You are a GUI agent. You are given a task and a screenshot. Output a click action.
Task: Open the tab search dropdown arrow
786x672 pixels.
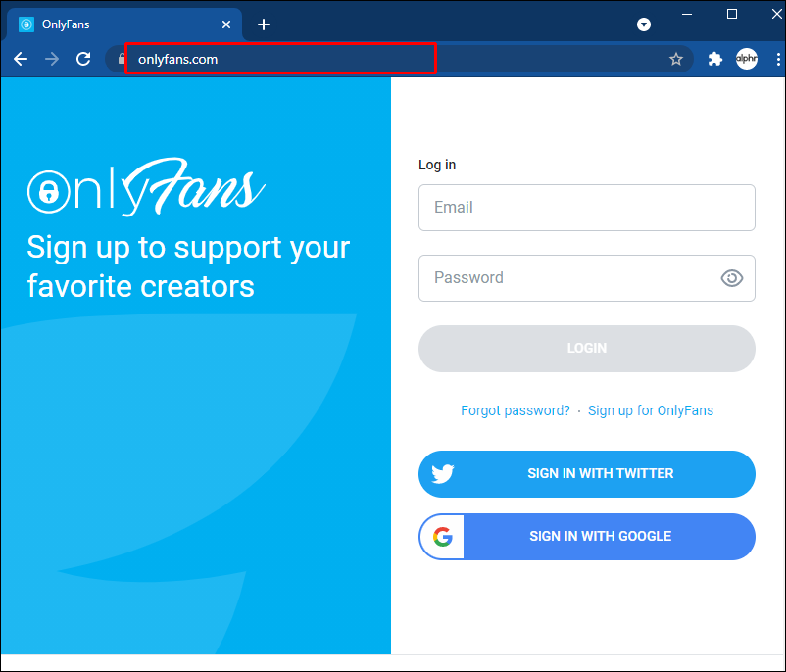644,24
